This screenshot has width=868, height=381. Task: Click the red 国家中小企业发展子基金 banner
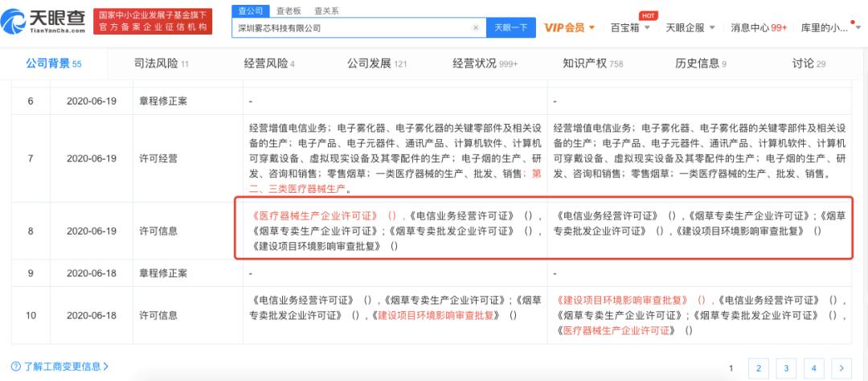click(153, 22)
